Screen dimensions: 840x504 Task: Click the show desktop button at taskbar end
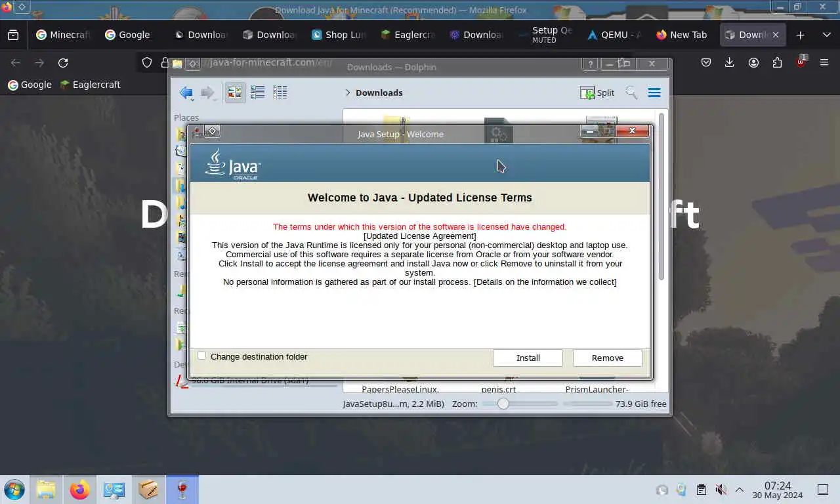click(x=823, y=490)
